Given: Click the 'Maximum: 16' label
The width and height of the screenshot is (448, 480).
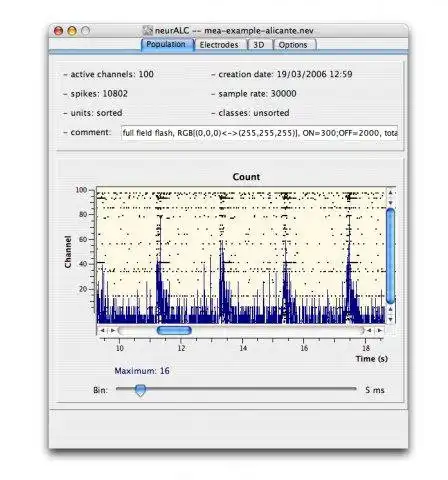Looking at the screenshot, I should 142,371.
